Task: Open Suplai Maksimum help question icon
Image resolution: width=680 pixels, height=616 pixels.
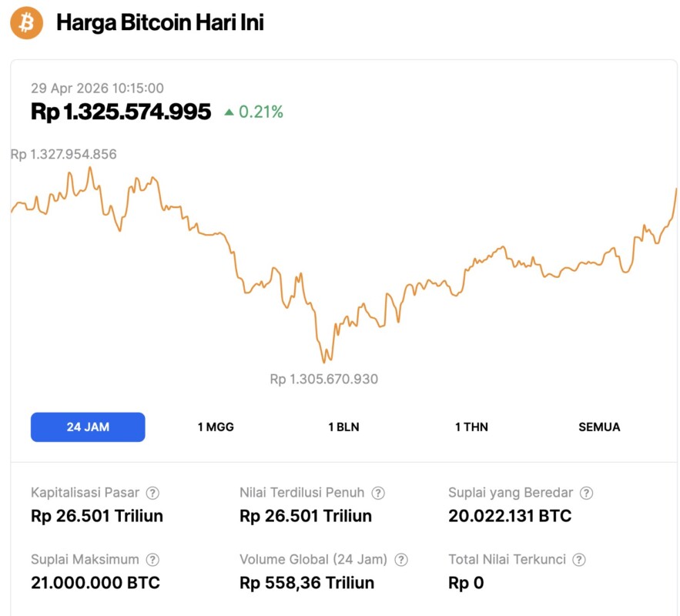Action: pyautogui.click(x=153, y=560)
